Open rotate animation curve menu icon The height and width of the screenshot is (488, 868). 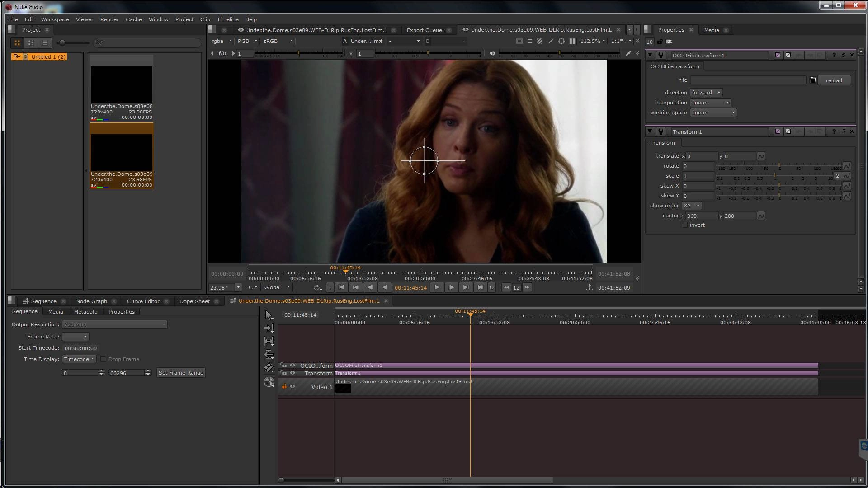click(x=847, y=166)
